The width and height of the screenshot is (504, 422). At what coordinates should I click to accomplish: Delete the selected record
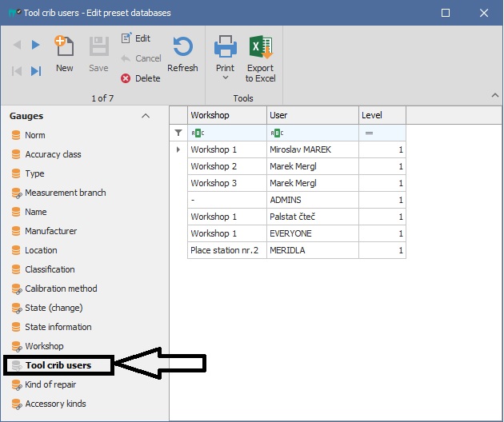click(x=140, y=78)
